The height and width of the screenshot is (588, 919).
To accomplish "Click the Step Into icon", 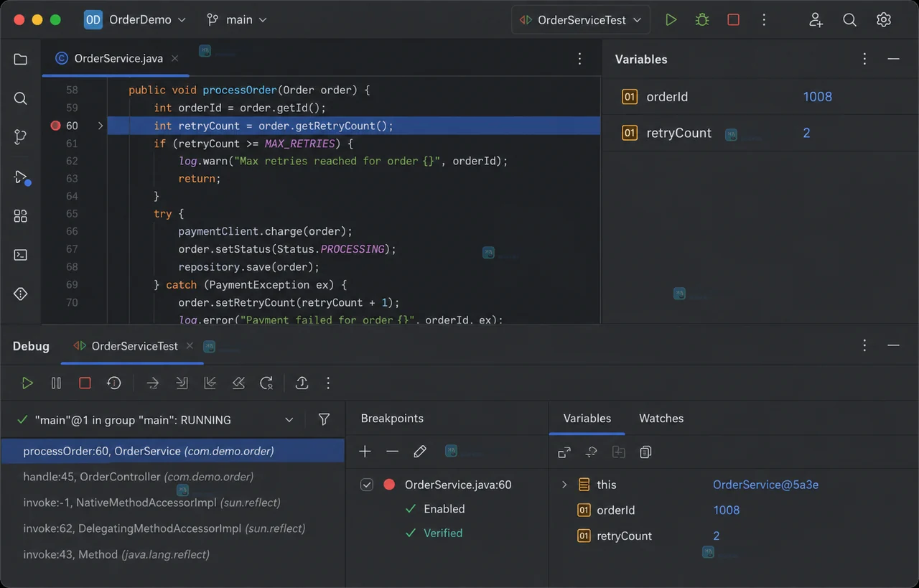I will 182,383.
